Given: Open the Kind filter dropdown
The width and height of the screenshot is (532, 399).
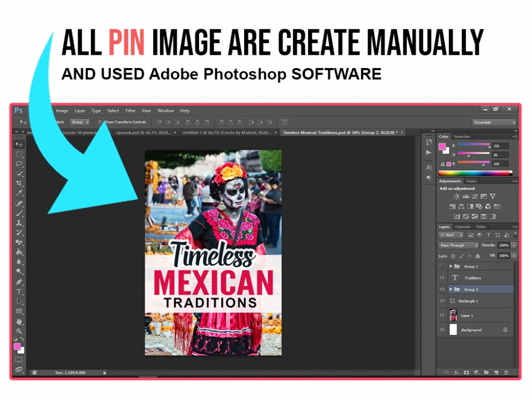Looking at the screenshot, I should 451,235.
